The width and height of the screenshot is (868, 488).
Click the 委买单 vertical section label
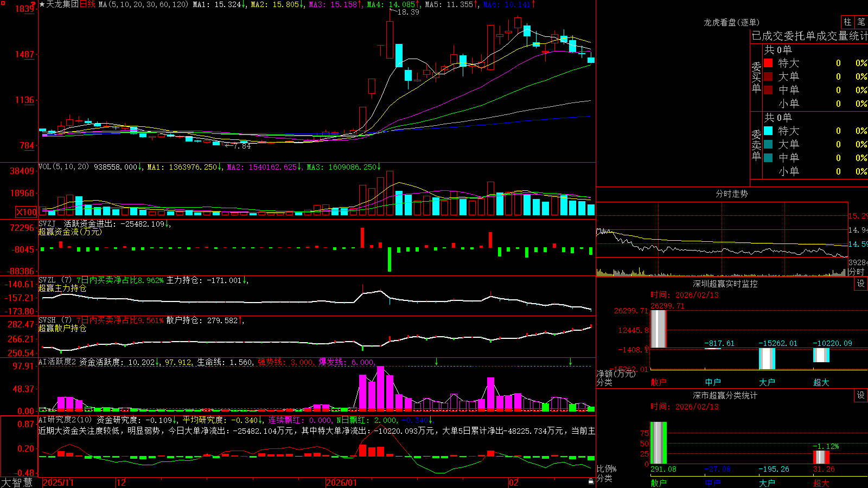pyautogui.click(x=756, y=78)
